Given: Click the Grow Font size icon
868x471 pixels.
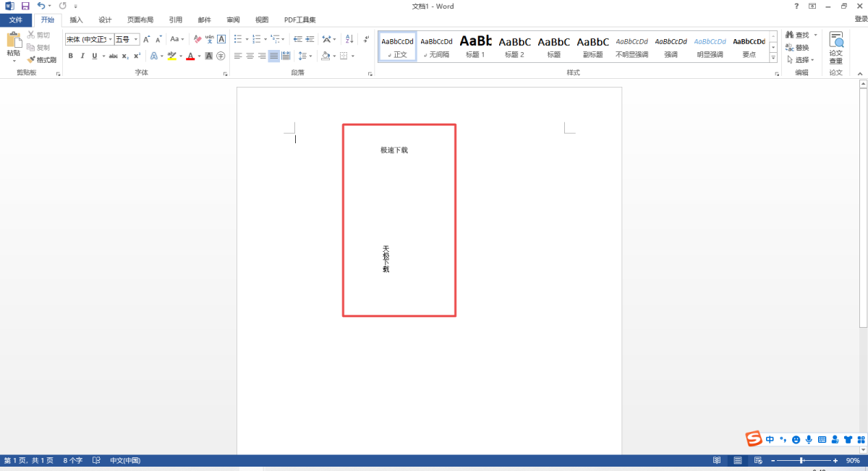Looking at the screenshot, I should pyautogui.click(x=146, y=39).
